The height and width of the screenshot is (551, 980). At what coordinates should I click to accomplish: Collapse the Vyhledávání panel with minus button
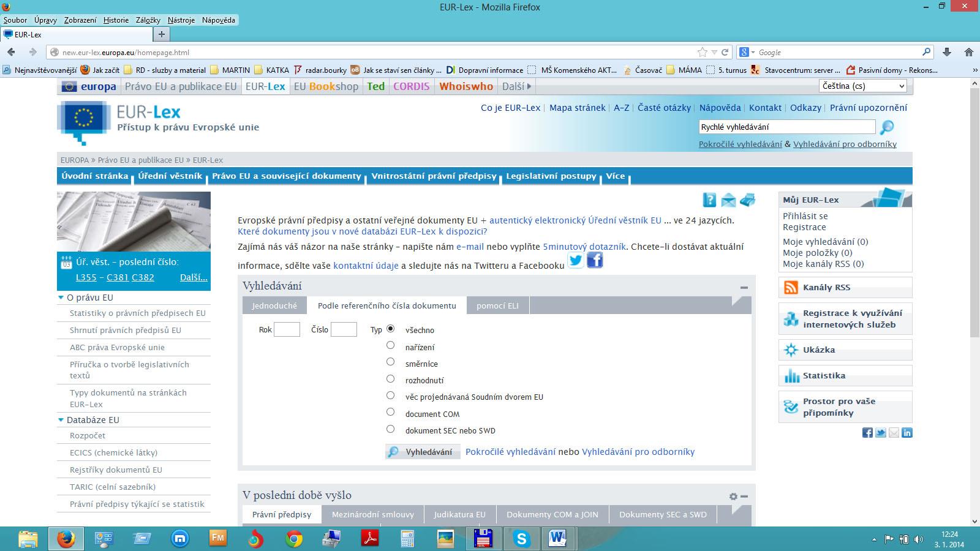pos(744,287)
